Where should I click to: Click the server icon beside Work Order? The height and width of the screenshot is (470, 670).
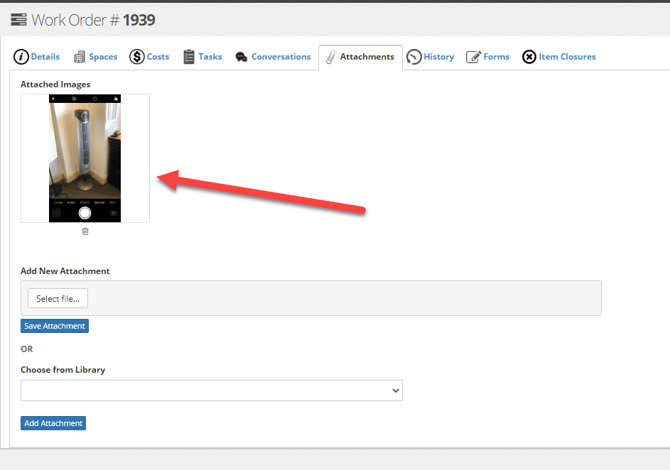point(18,20)
